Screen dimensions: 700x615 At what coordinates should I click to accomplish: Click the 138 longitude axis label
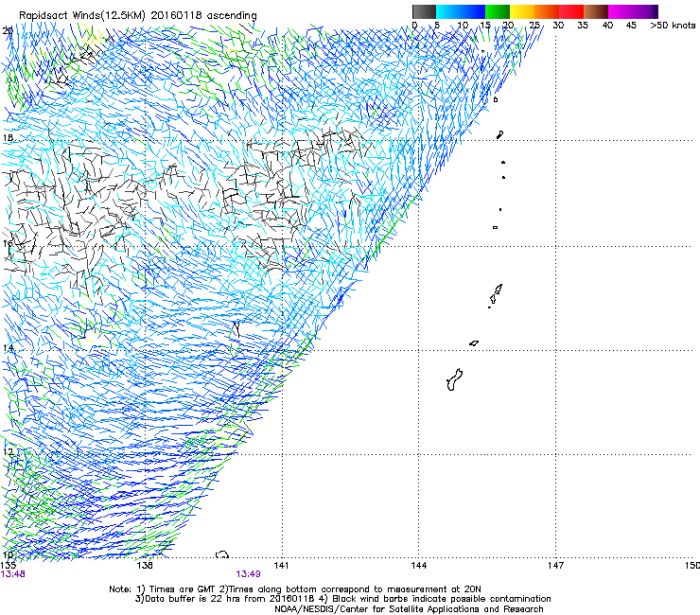tap(145, 566)
